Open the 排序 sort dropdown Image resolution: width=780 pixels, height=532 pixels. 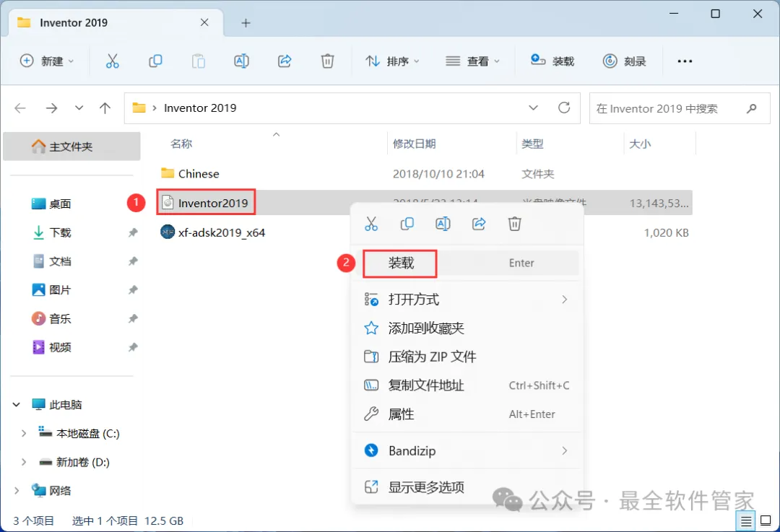tap(392, 61)
